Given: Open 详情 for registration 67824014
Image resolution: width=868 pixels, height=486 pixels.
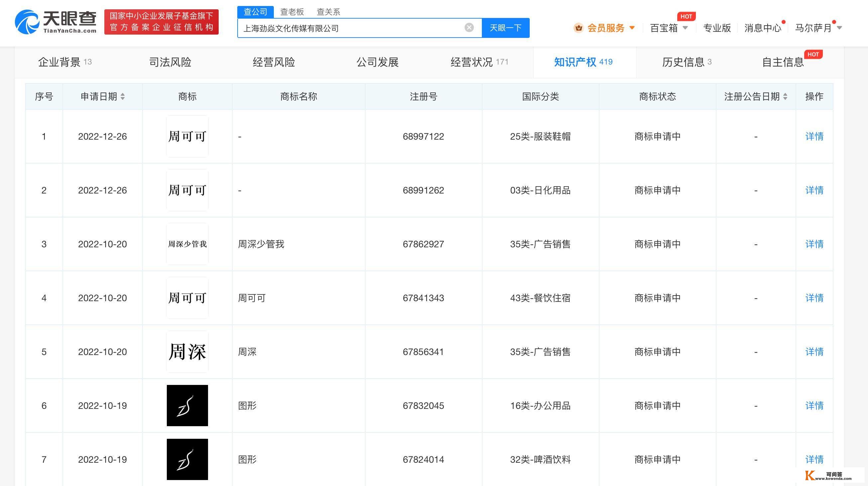Looking at the screenshot, I should (814, 459).
